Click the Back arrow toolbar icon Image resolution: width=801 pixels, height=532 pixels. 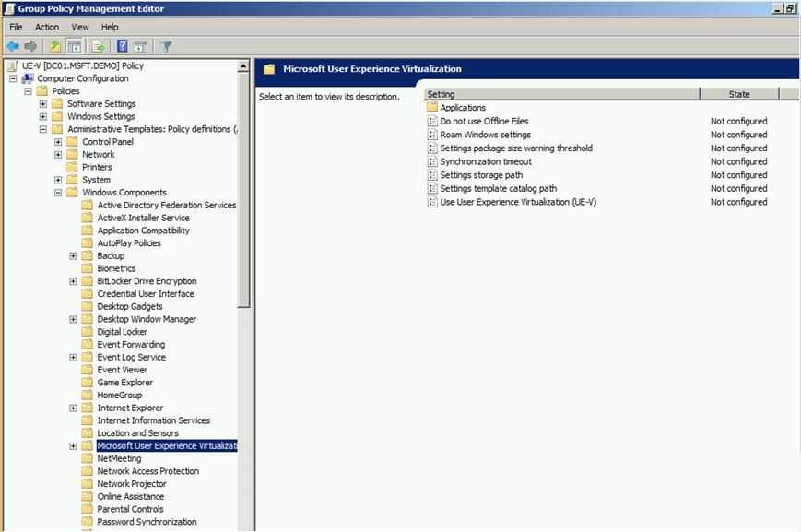pyautogui.click(x=13, y=46)
